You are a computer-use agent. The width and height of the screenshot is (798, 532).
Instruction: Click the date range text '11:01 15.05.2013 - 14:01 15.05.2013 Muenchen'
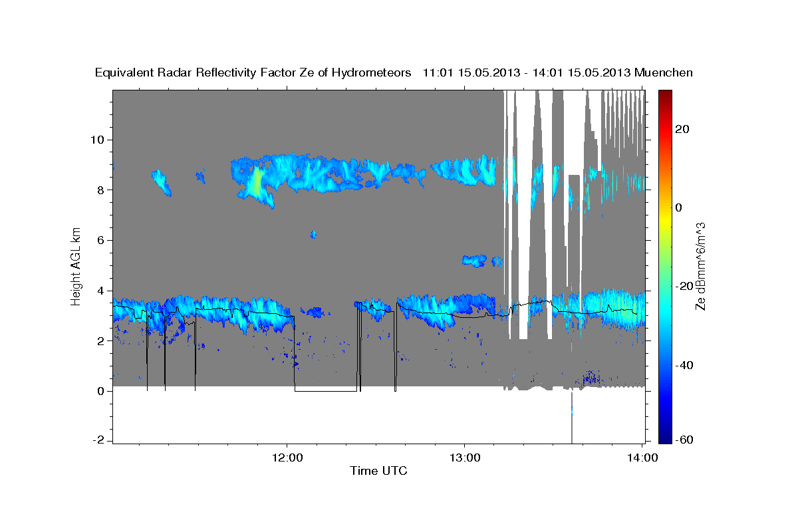pos(558,73)
